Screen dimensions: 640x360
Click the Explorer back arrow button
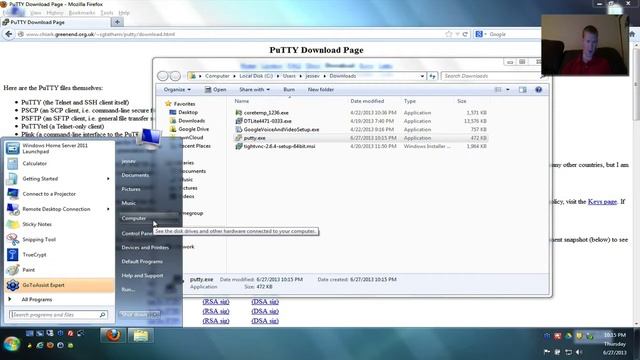pos(162,76)
